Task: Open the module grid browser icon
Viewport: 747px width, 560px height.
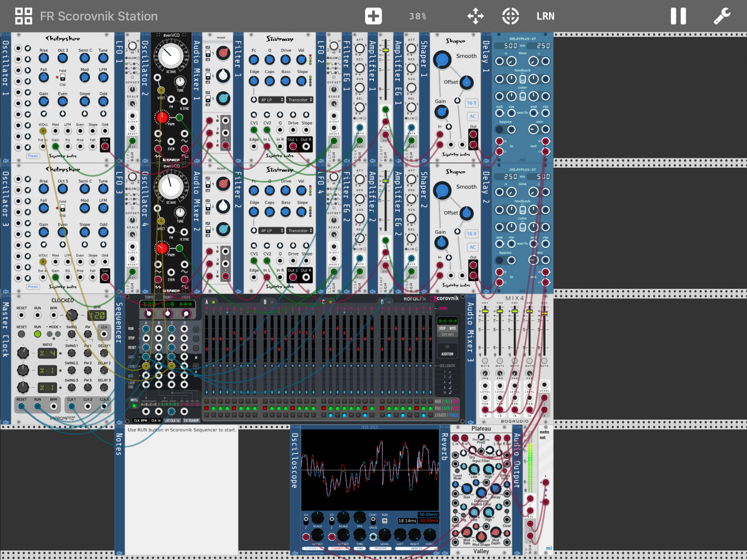Action: [x=23, y=16]
